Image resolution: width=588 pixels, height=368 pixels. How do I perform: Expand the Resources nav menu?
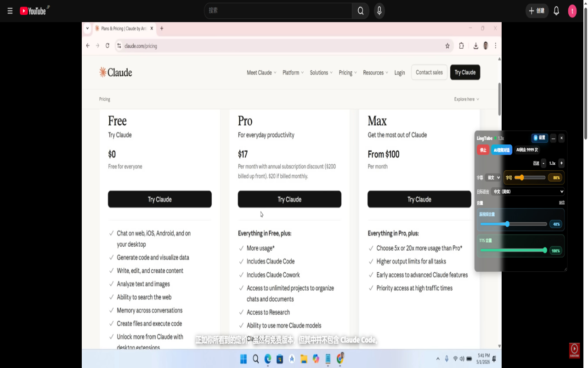375,73
